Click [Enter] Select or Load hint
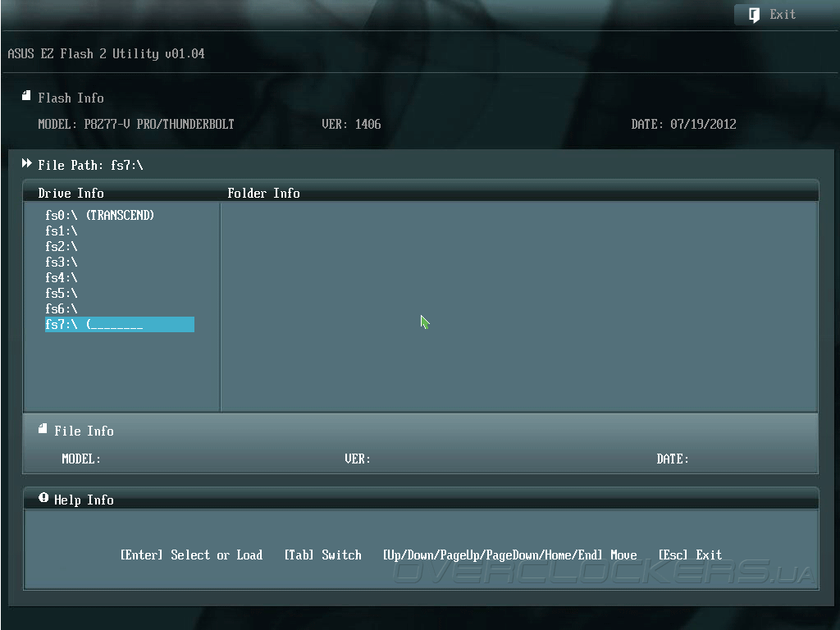840x630 pixels. pyautogui.click(x=191, y=555)
